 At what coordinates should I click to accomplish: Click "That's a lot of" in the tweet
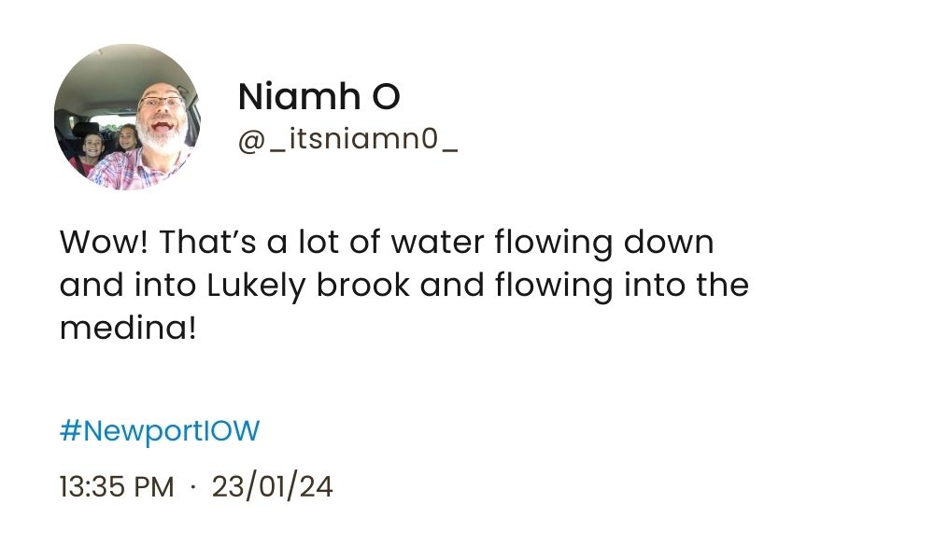pos(265,243)
